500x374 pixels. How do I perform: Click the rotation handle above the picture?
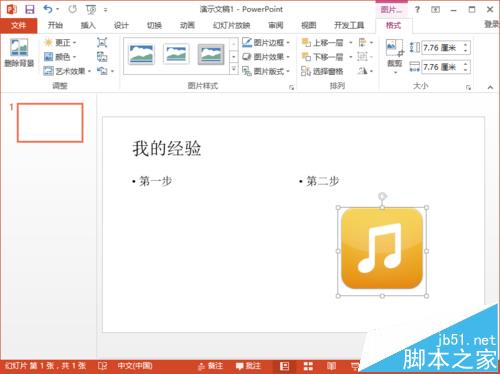click(382, 196)
